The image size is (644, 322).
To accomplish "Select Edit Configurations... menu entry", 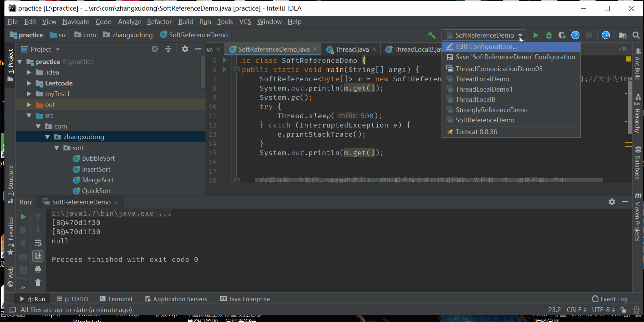I will (511, 46).
